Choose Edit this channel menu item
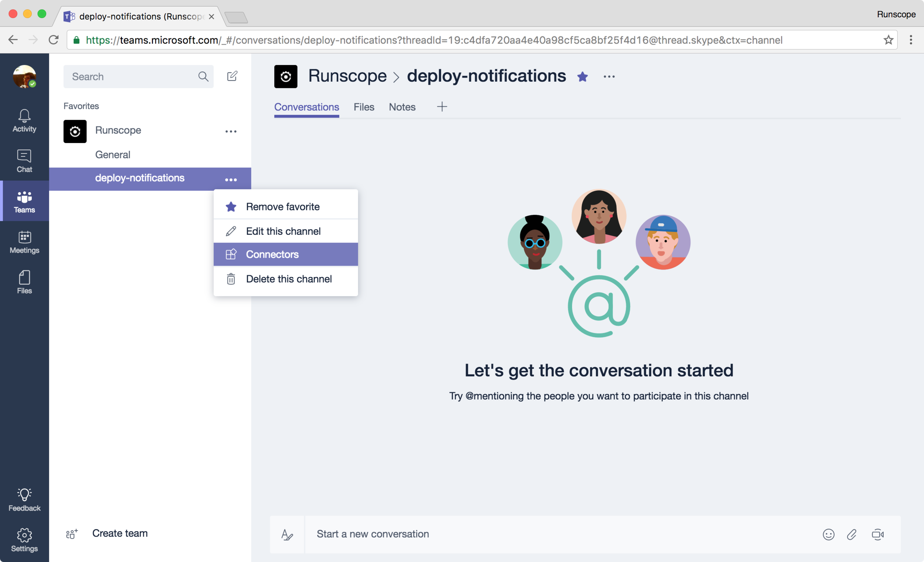This screenshot has height=562, width=924. (x=286, y=231)
